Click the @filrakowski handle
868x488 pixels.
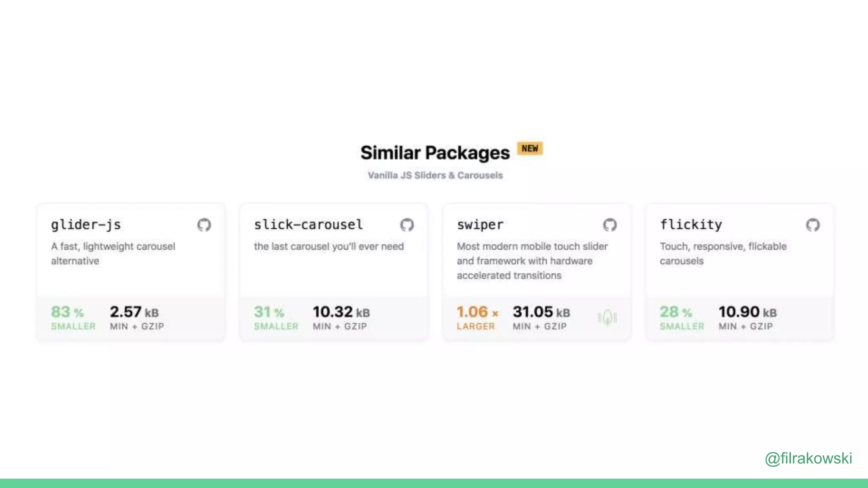[x=808, y=458]
